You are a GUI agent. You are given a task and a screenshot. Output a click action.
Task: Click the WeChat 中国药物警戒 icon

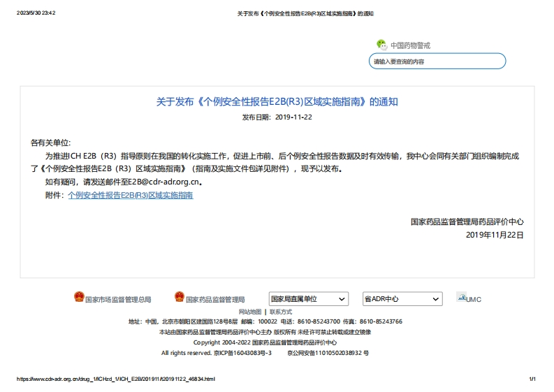click(381, 45)
